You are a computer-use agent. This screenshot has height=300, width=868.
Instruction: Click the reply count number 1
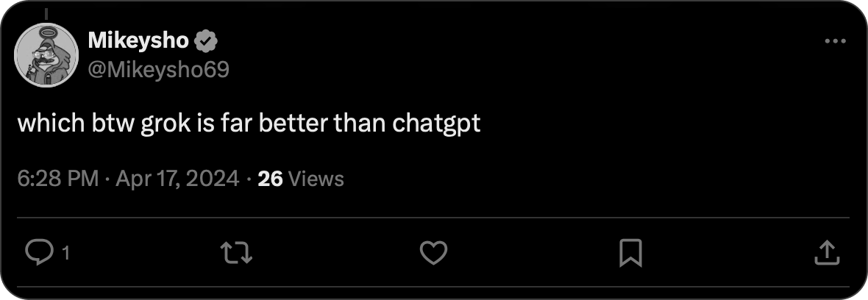[x=66, y=254]
